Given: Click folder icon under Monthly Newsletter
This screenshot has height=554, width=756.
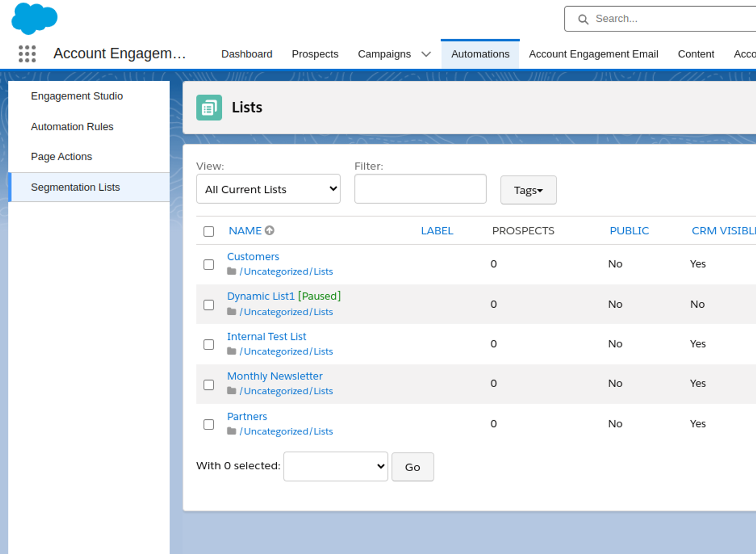Looking at the screenshot, I should pyautogui.click(x=232, y=391).
